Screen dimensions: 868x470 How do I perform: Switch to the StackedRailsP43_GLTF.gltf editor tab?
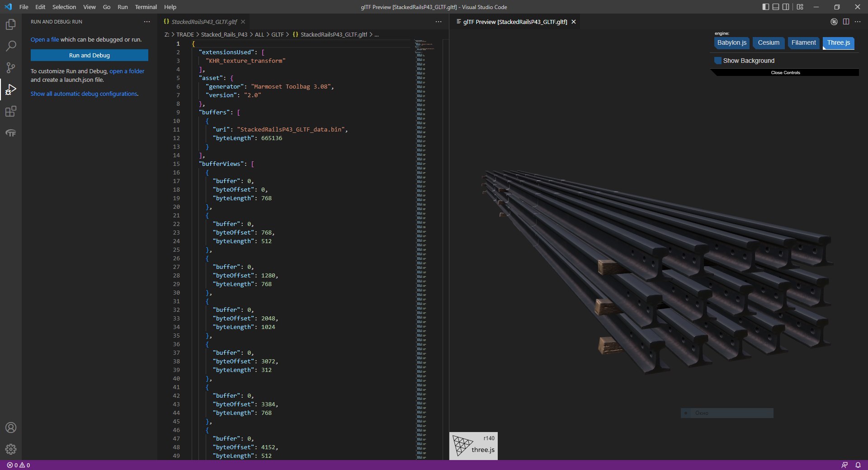click(x=204, y=22)
